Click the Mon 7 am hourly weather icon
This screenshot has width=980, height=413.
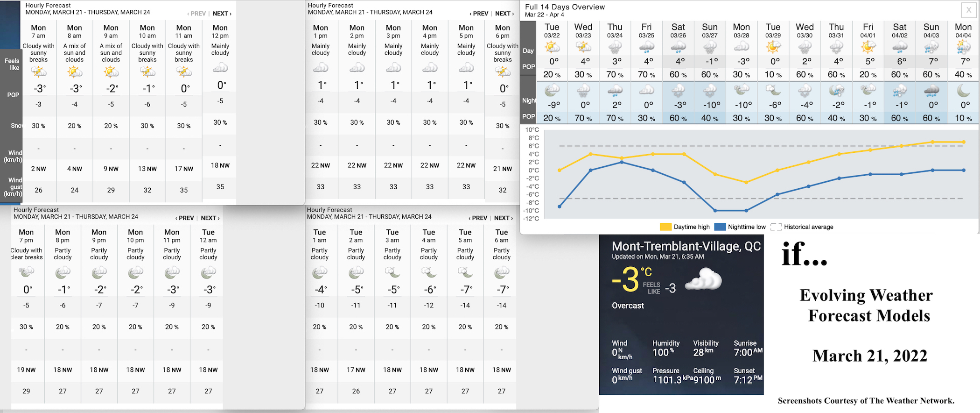[39, 72]
